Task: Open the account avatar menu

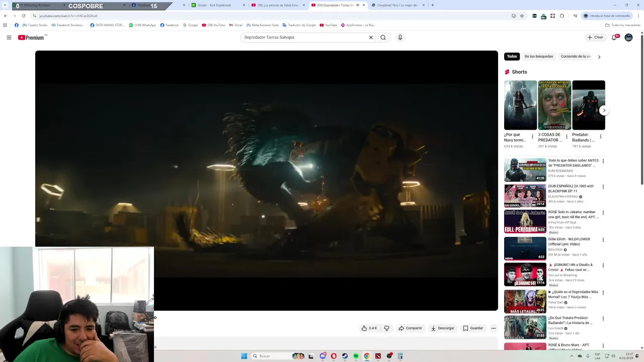Action: click(628, 37)
